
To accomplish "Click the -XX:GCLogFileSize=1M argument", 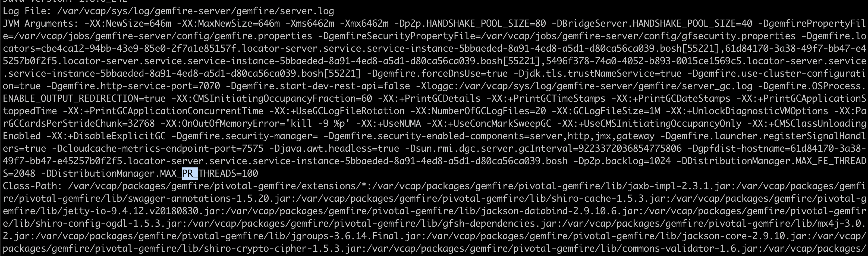I will (606, 111).
